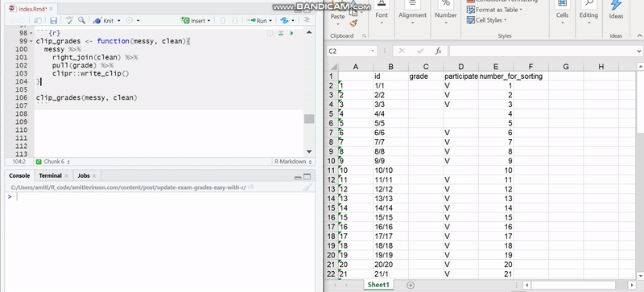644x292 pixels.
Task: Click the publish icon in RStudio toolbar
Action: [x=284, y=21]
